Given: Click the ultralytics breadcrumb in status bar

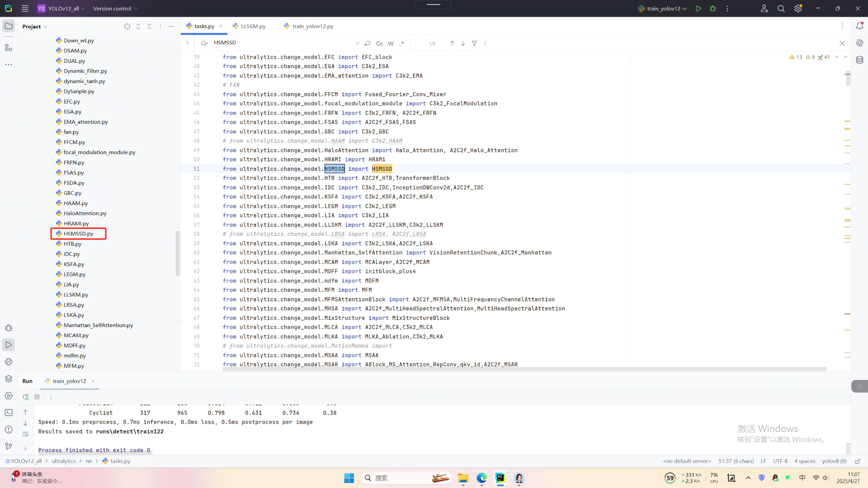Looking at the screenshot, I should tap(63, 461).
